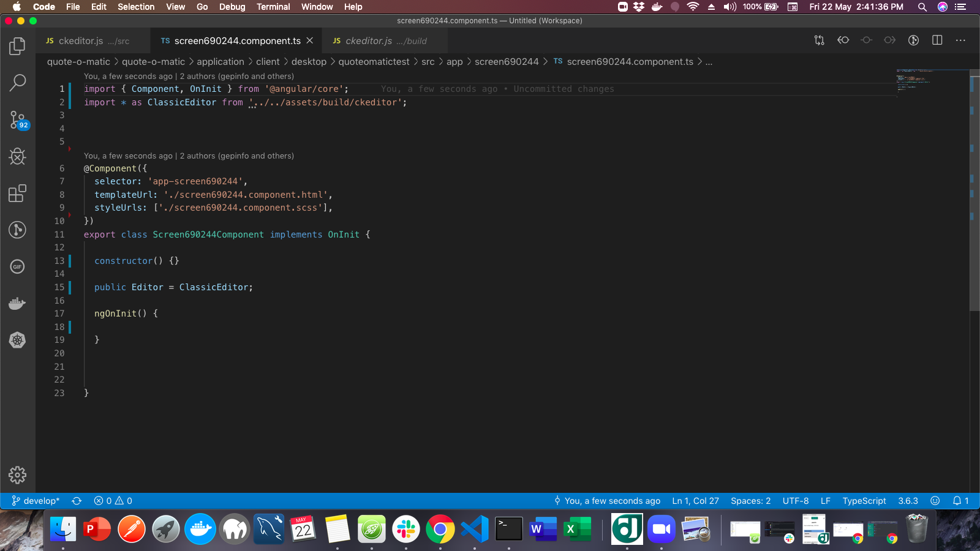
Task: Click develop* branch in status bar
Action: [36, 501]
